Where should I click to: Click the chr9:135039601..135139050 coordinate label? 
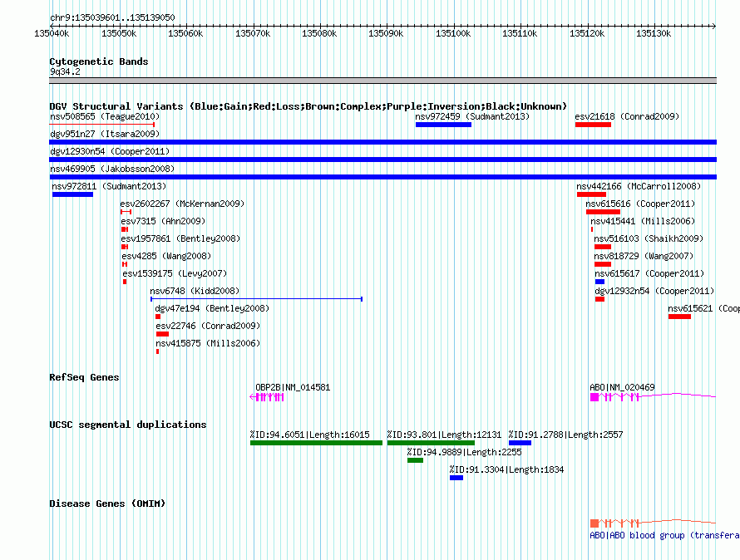tap(112, 17)
